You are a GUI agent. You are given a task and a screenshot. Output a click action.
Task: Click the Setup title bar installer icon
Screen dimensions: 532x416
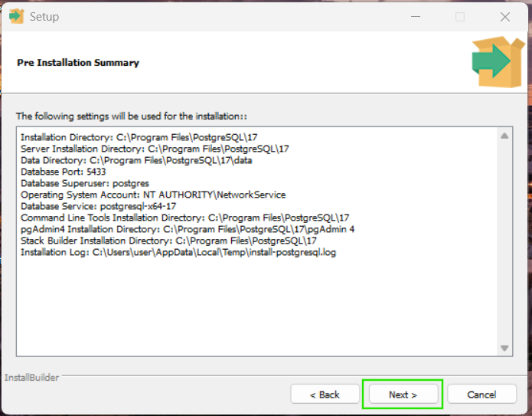pos(17,16)
